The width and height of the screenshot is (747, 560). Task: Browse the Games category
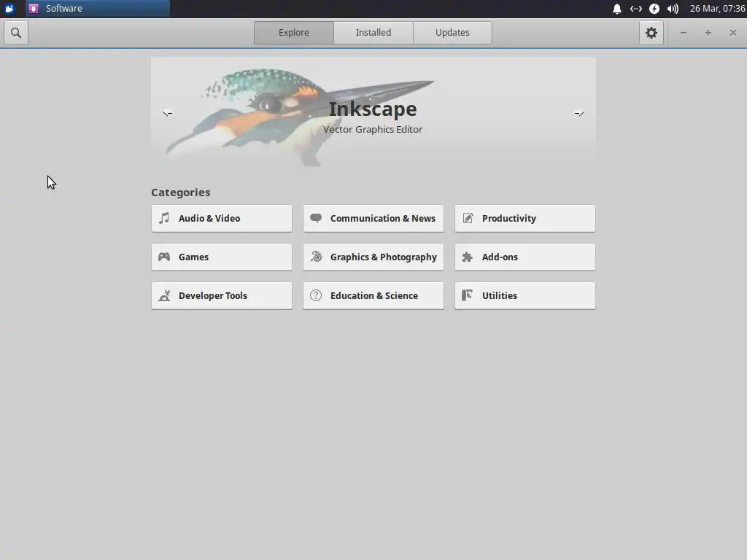[x=222, y=257]
